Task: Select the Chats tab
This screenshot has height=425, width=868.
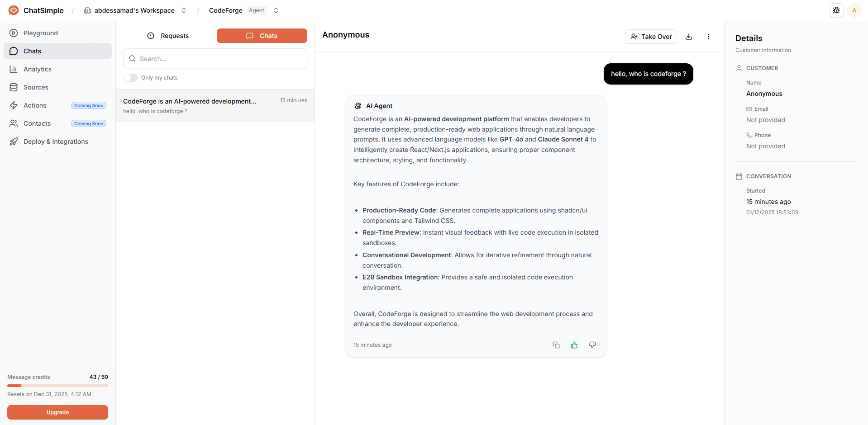Action: point(262,36)
